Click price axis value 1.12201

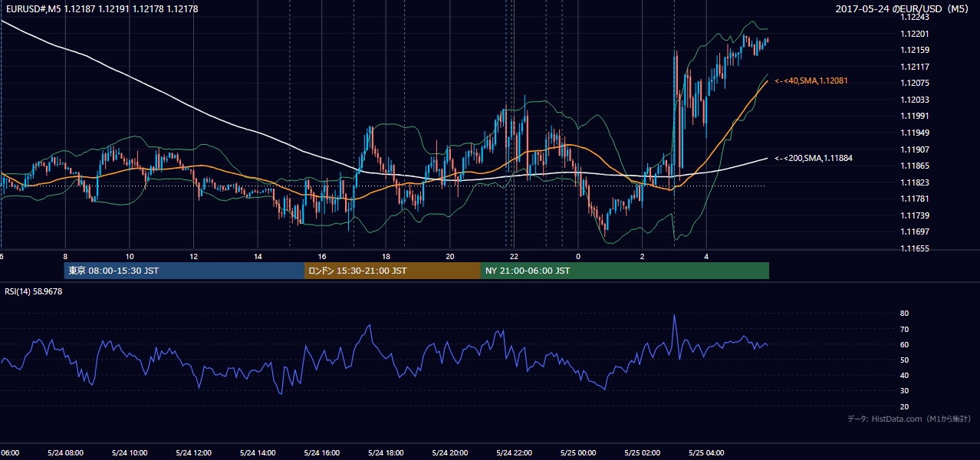(915, 34)
